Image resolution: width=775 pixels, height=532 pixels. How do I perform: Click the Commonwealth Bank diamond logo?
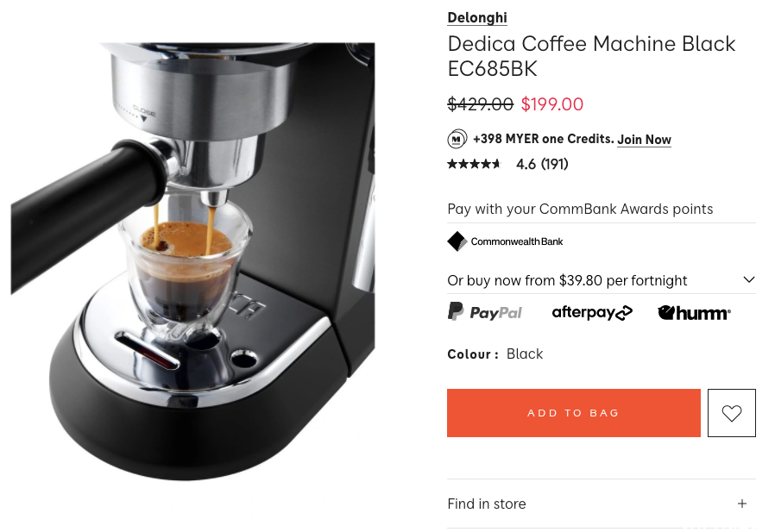click(x=457, y=241)
